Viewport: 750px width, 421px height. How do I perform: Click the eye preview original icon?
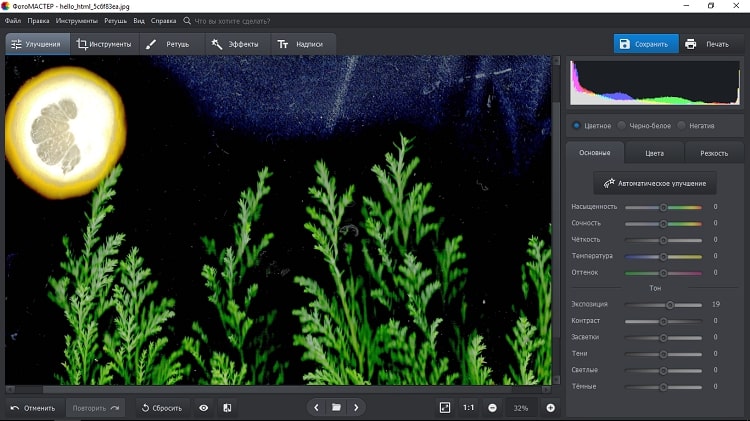pyautogui.click(x=204, y=408)
